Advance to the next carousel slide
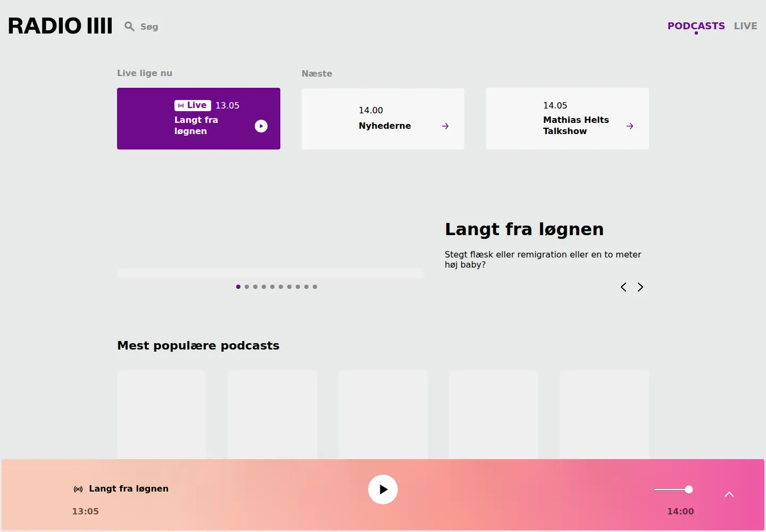This screenshot has height=532, width=766. point(640,287)
